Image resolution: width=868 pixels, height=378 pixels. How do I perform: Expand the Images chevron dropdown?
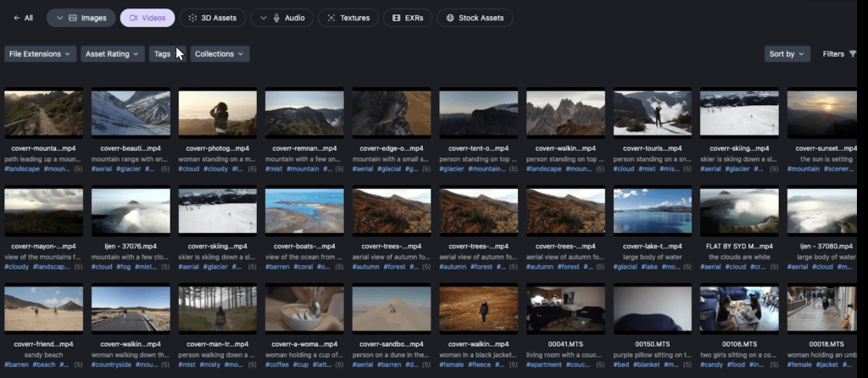tap(59, 17)
